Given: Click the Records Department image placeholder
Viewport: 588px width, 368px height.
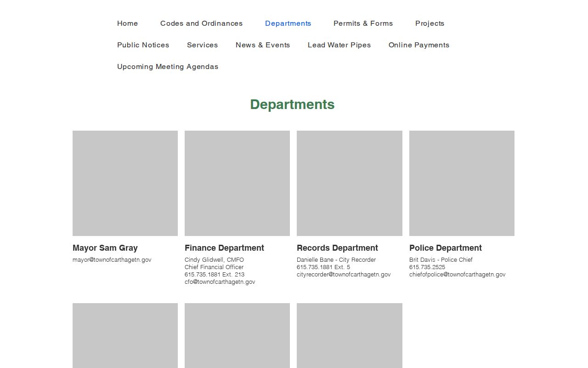Looking at the screenshot, I should 350,183.
